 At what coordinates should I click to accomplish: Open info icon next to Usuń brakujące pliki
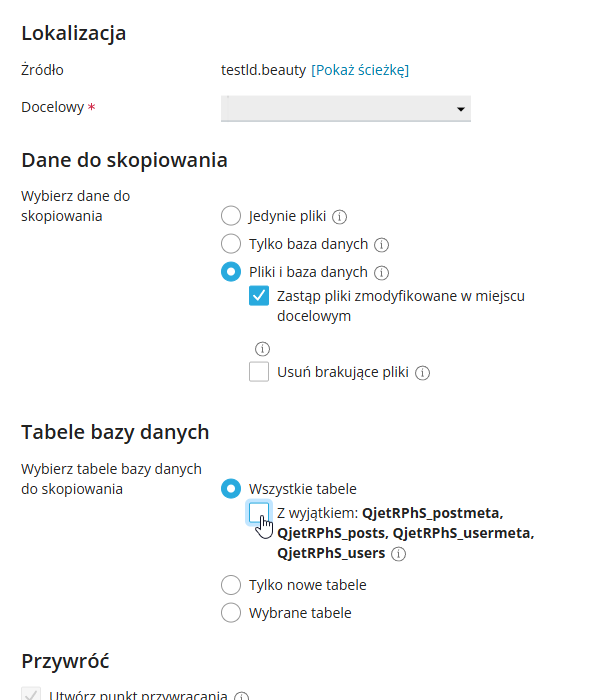point(422,373)
